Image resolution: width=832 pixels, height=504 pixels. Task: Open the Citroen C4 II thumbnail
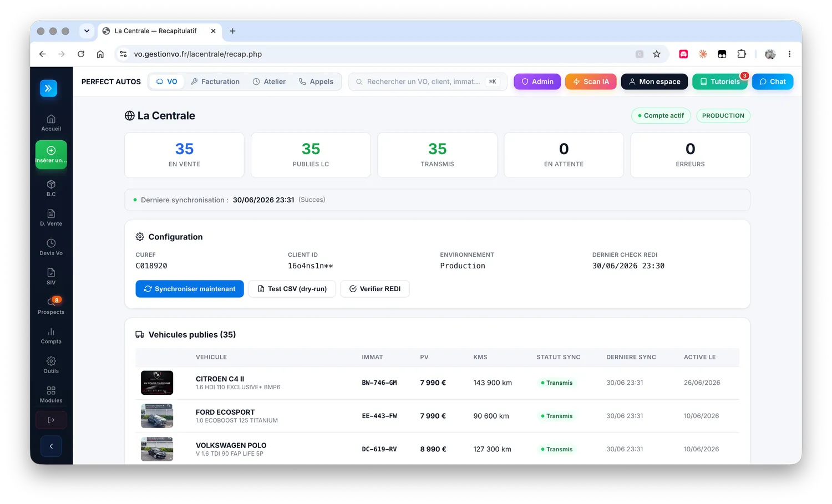click(x=157, y=383)
